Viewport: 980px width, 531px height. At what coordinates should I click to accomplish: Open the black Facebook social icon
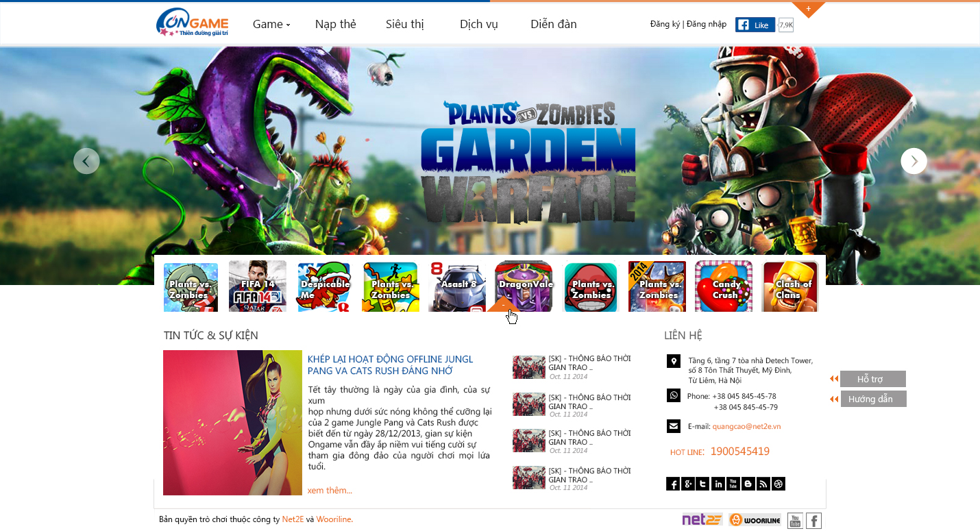[673, 484]
